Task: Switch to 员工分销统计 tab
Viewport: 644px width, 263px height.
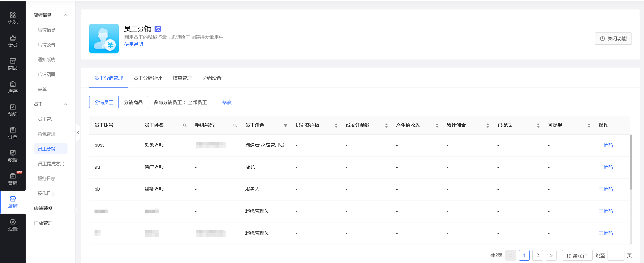Action: [x=148, y=78]
